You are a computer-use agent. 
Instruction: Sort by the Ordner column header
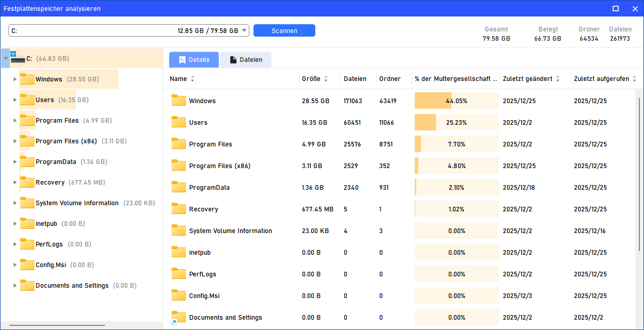[x=390, y=79]
